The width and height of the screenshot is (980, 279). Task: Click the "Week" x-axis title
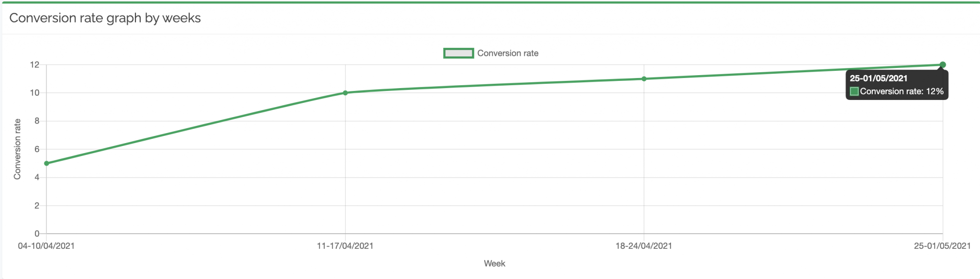(494, 264)
